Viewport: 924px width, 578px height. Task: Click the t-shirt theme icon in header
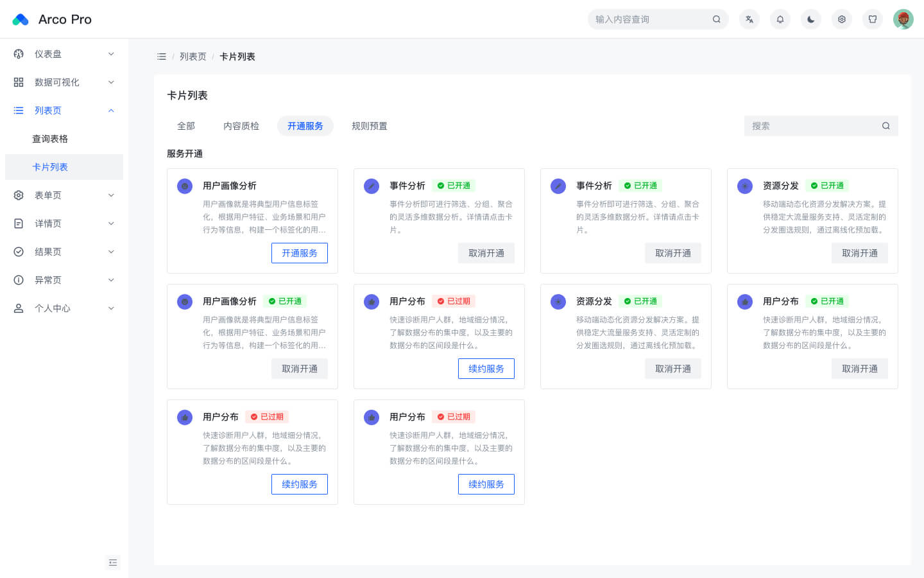pyautogui.click(x=873, y=19)
